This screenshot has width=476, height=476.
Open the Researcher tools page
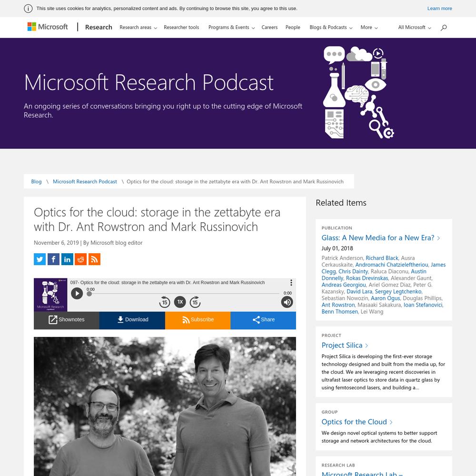[x=181, y=27]
